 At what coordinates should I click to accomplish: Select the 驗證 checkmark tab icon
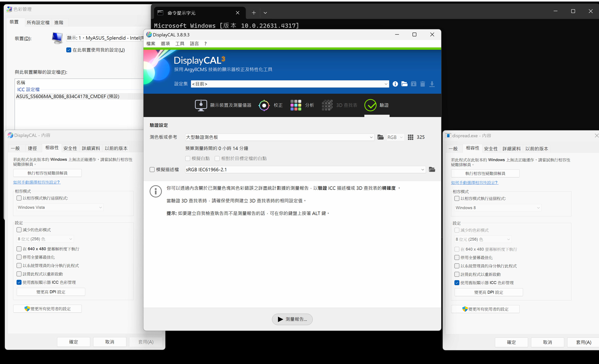coord(370,105)
